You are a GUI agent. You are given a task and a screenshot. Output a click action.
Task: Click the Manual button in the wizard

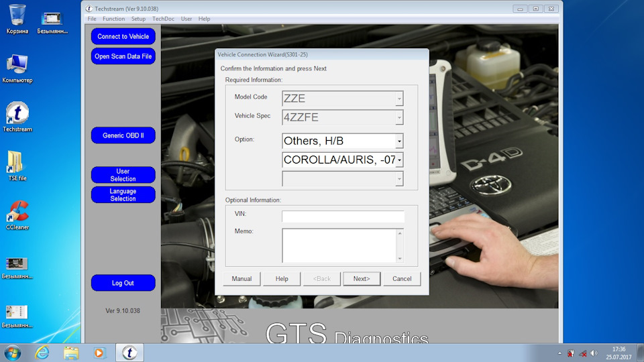point(241,279)
